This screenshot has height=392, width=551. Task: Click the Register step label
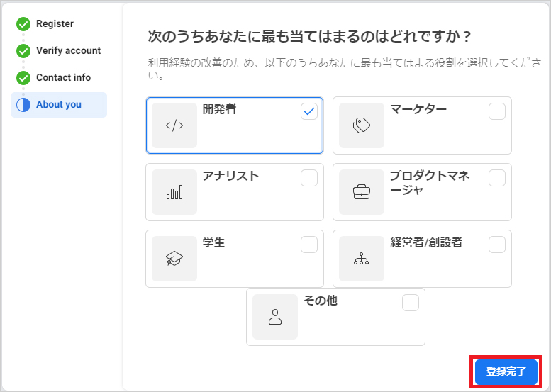pos(55,24)
